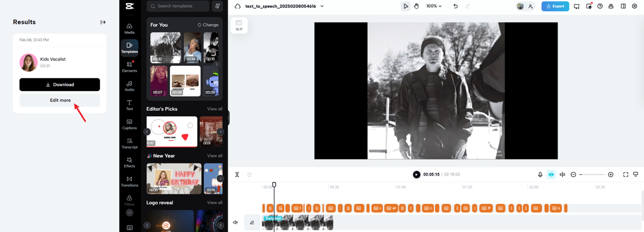Image resolution: width=644 pixels, height=232 pixels.
Task: Play the video preview
Action: (x=417, y=175)
